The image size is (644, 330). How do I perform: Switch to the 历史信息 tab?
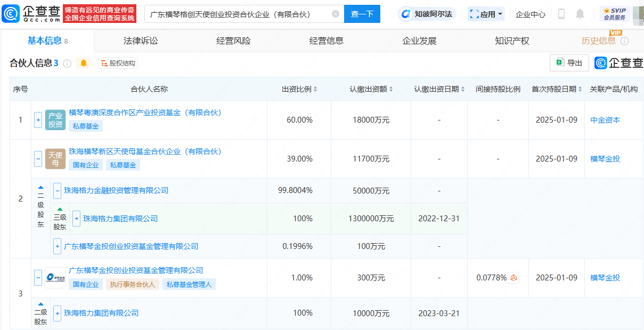(x=599, y=41)
